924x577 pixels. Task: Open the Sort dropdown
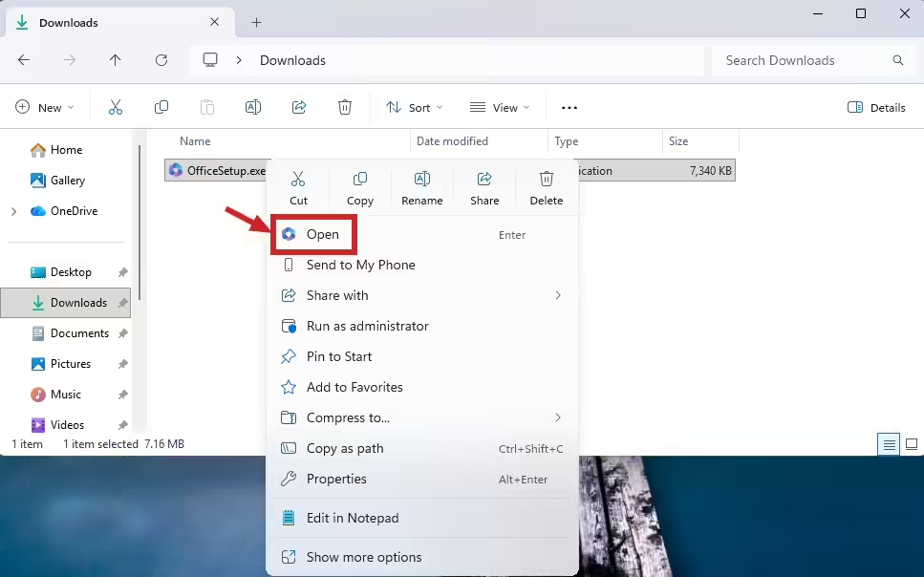coord(415,108)
